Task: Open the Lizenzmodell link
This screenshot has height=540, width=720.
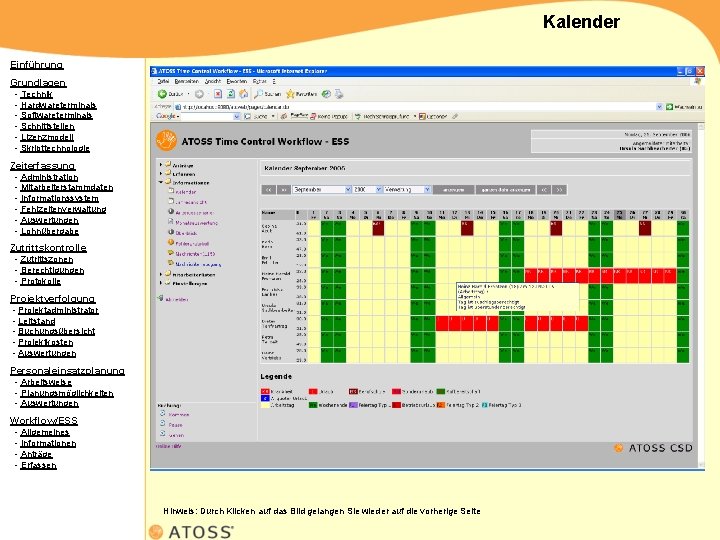Action: click(x=47, y=137)
